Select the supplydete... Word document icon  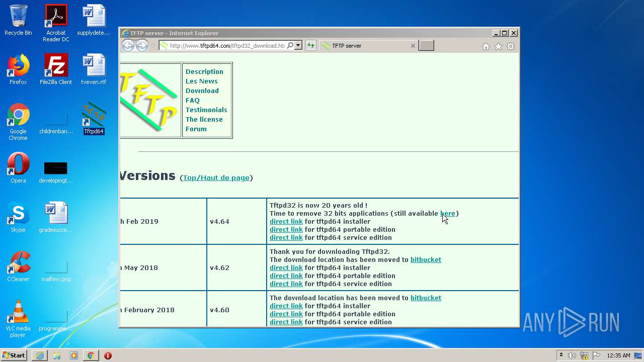[x=94, y=20]
